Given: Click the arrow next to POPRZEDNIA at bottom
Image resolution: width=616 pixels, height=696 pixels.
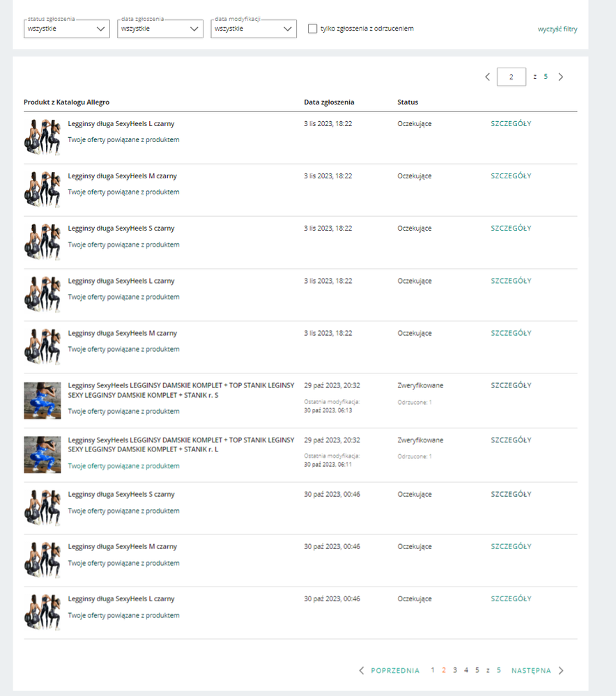Looking at the screenshot, I should click(362, 671).
